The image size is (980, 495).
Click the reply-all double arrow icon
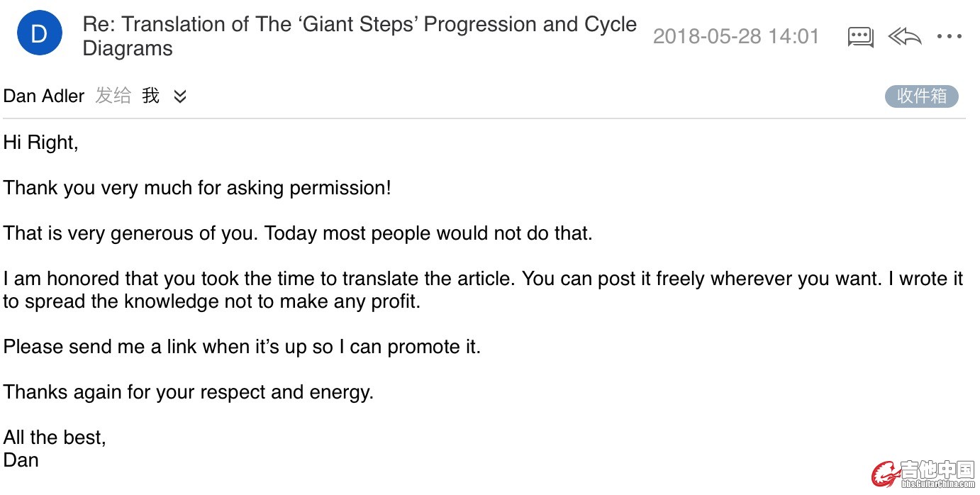[905, 36]
